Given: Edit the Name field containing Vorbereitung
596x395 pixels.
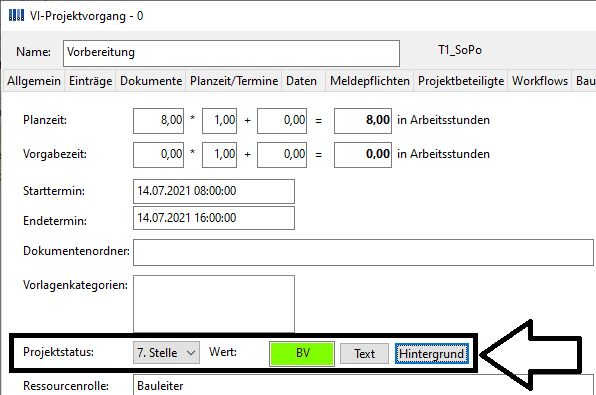Looking at the screenshot, I should 231,53.
